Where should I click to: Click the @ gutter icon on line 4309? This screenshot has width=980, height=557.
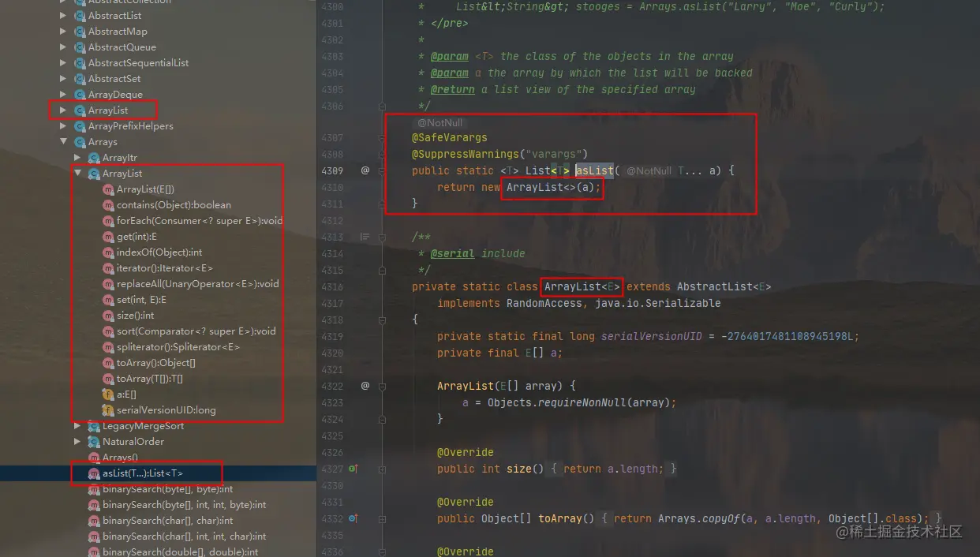(365, 170)
